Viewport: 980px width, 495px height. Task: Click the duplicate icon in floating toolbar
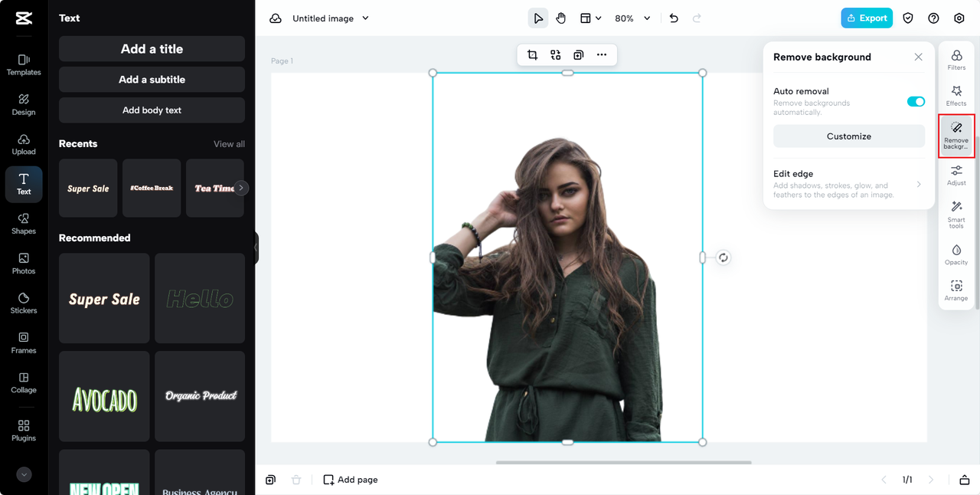coord(579,55)
